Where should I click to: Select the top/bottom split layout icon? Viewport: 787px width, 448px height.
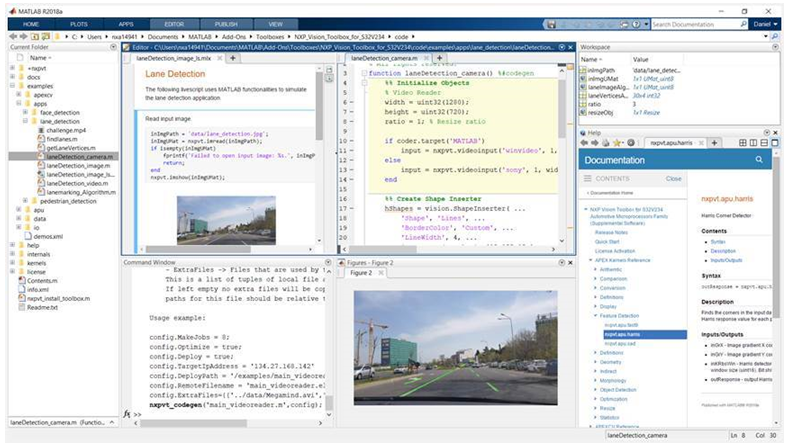tap(764, 142)
